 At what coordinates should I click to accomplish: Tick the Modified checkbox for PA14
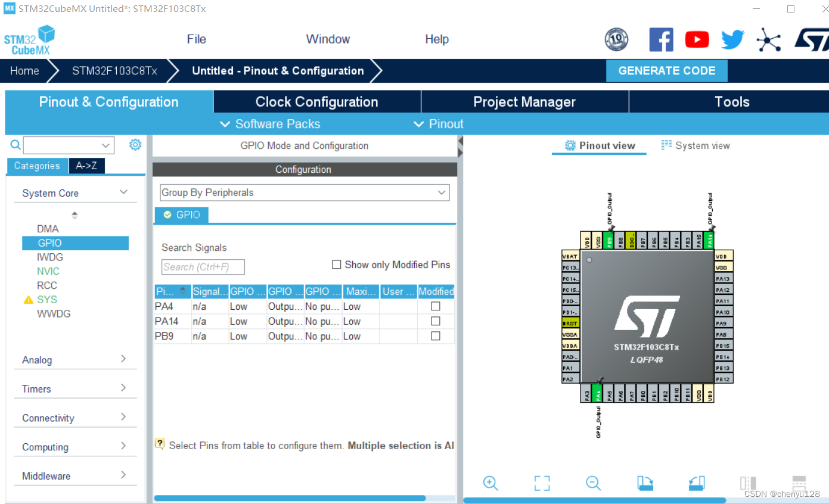tap(436, 321)
